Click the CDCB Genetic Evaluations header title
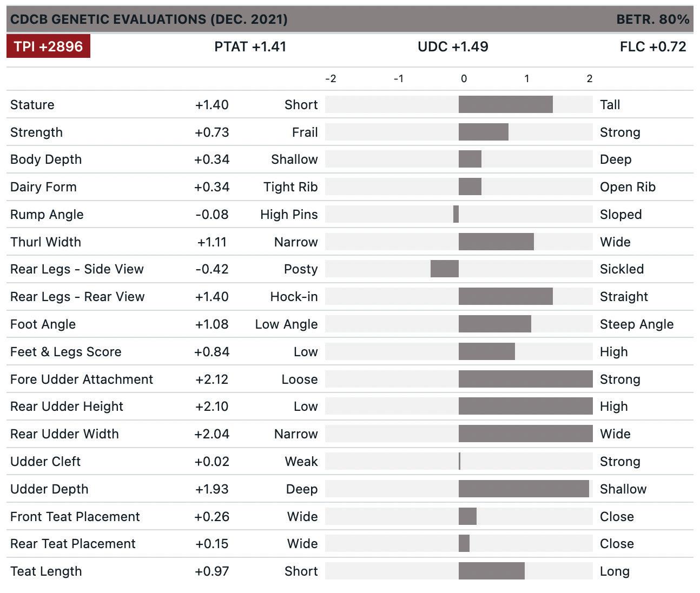The image size is (700, 593). pos(149,19)
